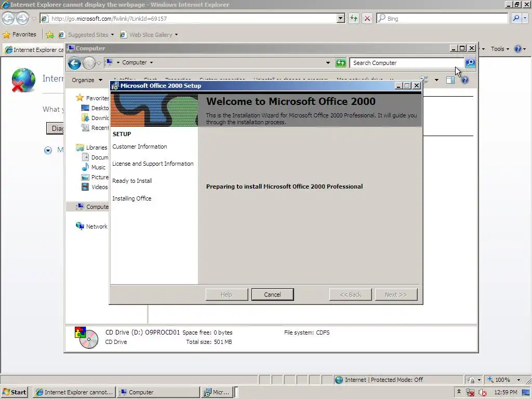Open the Favorites star button
532x399 pixels.
tap(19, 35)
